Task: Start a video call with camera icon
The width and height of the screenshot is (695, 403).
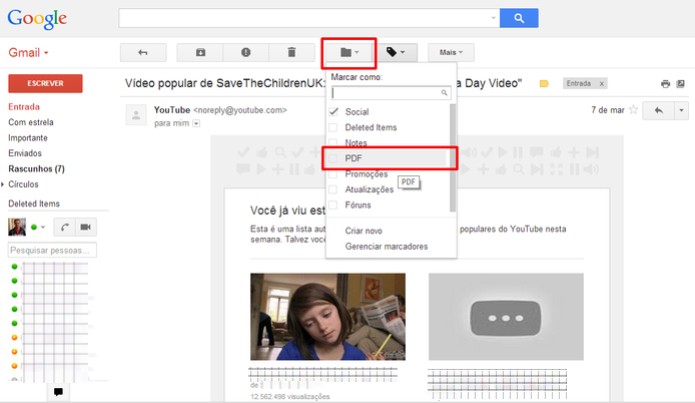Action: 86,227
